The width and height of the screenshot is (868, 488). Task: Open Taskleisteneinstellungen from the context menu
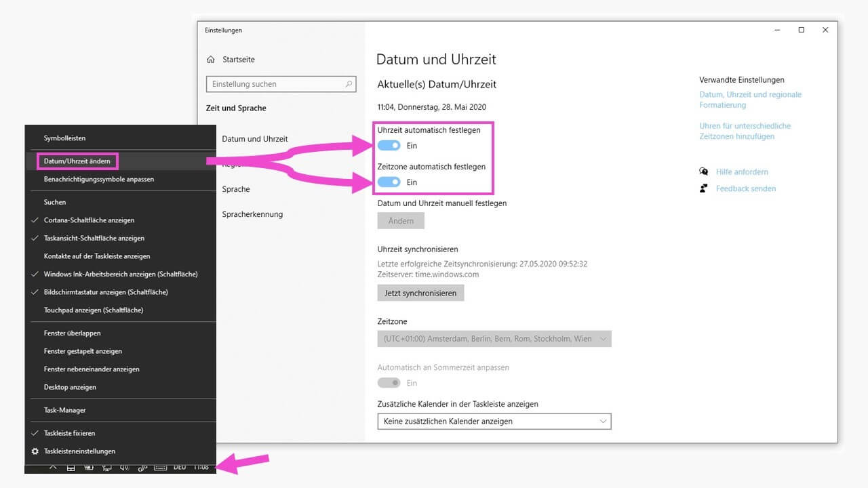pos(120,451)
